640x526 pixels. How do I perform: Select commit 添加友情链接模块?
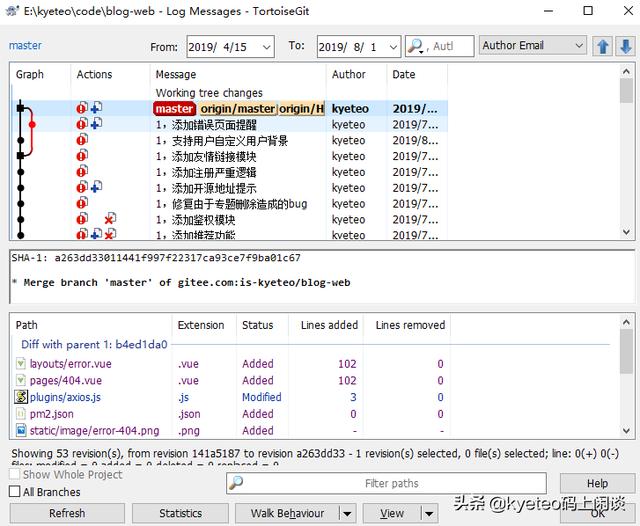pyautogui.click(x=229, y=156)
